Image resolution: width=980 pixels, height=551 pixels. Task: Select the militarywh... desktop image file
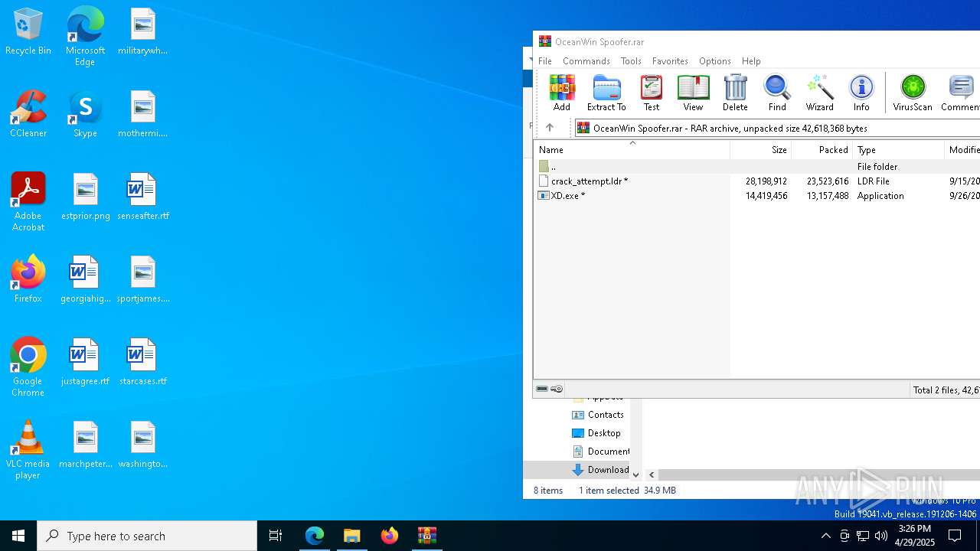coord(143,31)
